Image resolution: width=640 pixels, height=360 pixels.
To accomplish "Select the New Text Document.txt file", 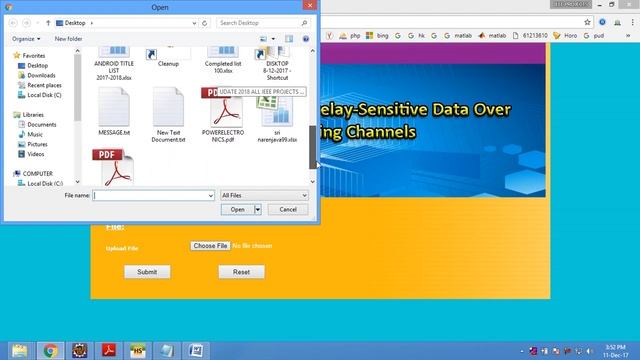I will point(168,114).
